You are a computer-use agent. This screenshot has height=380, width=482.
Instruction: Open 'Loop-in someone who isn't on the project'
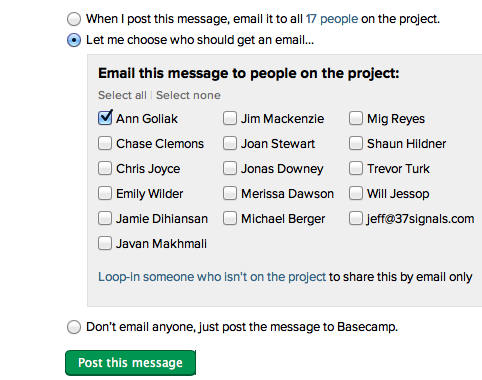[212, 277]
